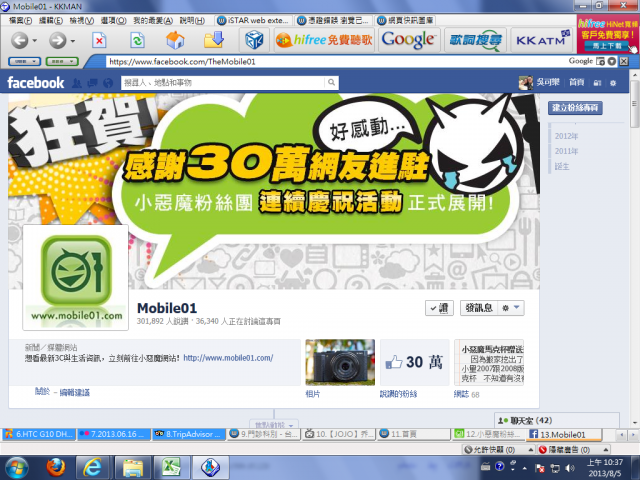This screenshot has width=640, height=480.
Task: Open the 相片 camera photo thumbnail
Action: pos(340,362)
